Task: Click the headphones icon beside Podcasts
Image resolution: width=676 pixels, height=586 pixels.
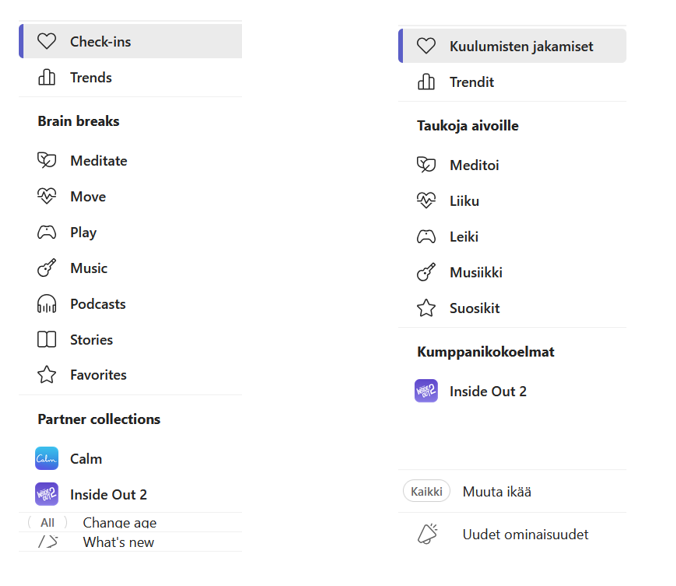Action: point(47,305)
